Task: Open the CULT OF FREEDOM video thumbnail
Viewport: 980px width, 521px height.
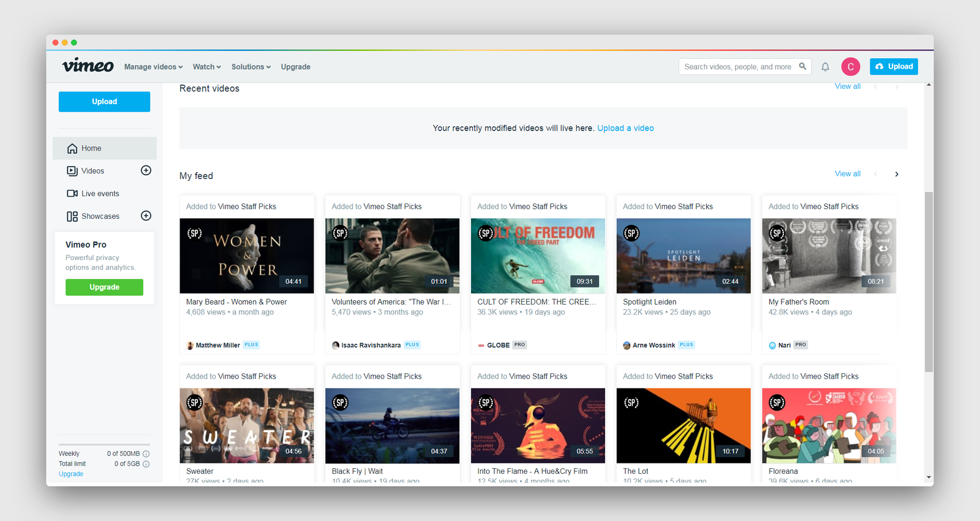Action: coord(538,256)
